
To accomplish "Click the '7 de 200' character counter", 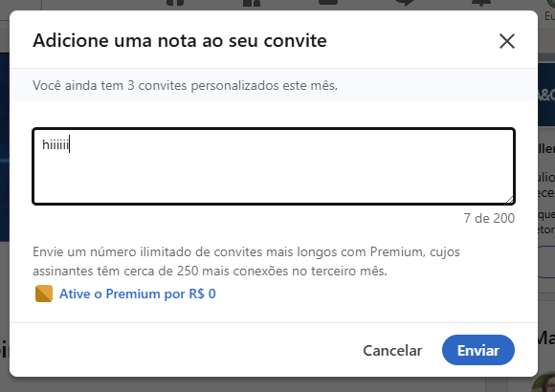I will click(x=489, y=218).
